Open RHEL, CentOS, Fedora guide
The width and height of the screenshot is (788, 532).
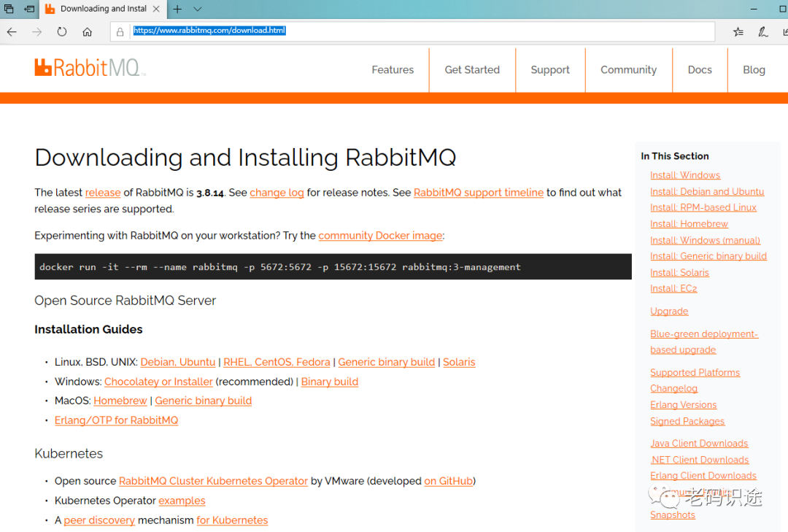pos(277,362)
